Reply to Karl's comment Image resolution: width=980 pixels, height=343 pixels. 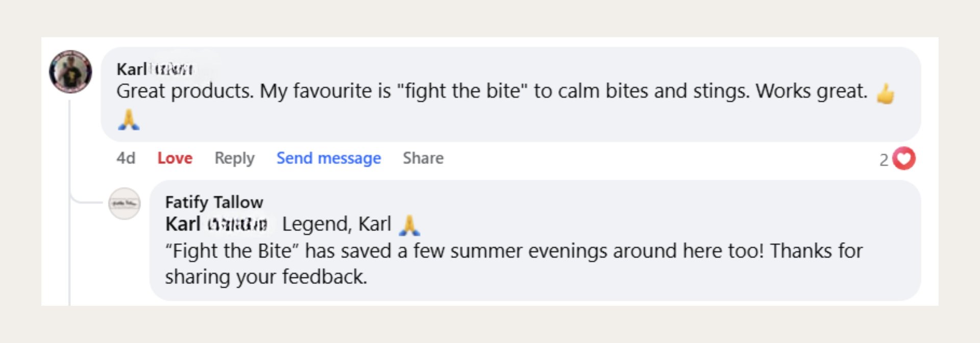click(234, 158)
